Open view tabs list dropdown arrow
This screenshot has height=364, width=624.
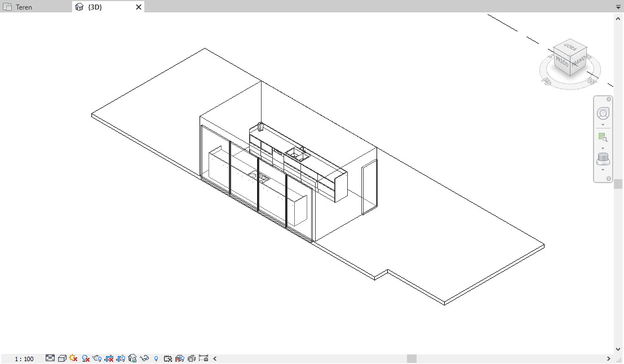click(x=618, y=7)
